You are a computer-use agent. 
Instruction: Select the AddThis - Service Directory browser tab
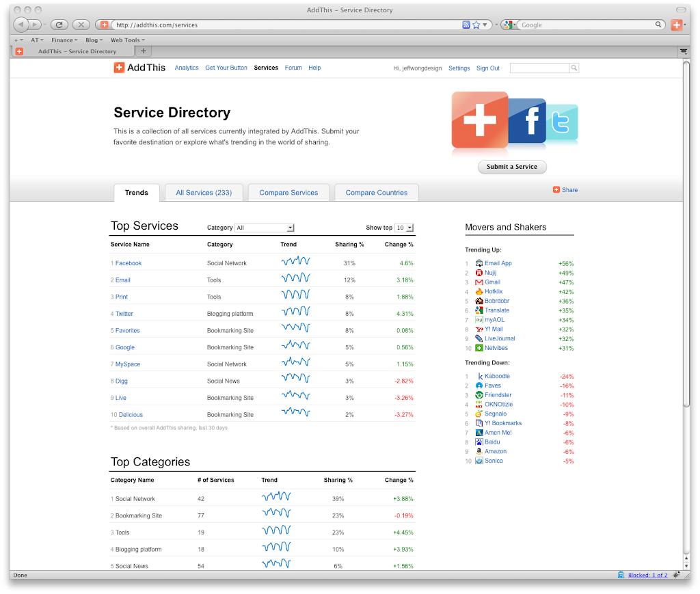click(x=72, y=51)
